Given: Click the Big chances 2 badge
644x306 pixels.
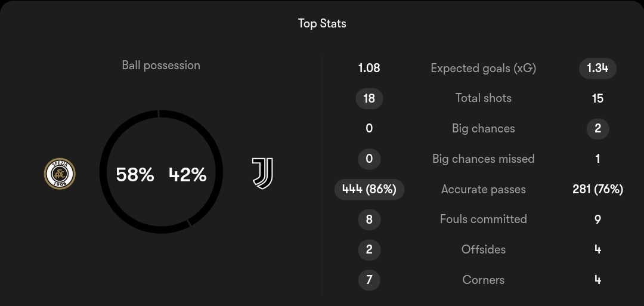Looking at the screenshot, I should coord(597,129).
